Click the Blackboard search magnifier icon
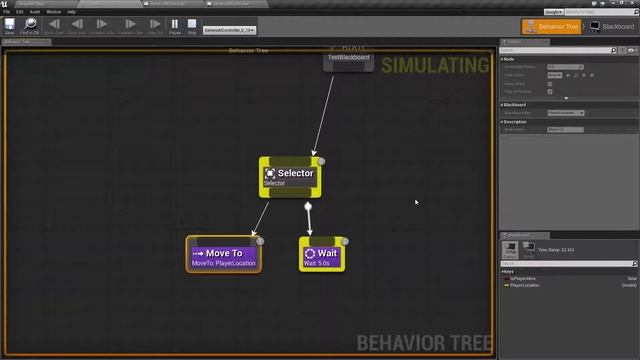This screenshot has height=360, width=640. 635,264
